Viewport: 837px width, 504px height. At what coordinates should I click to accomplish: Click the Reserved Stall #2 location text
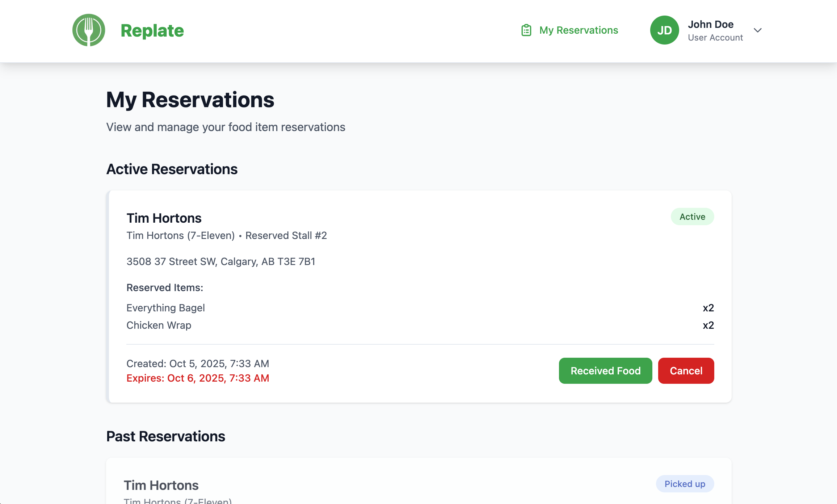[286, 235]
